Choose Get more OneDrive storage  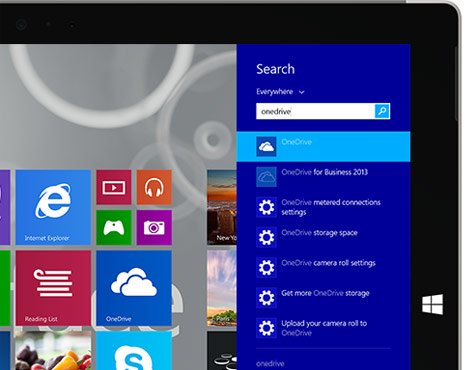(323, 298)
